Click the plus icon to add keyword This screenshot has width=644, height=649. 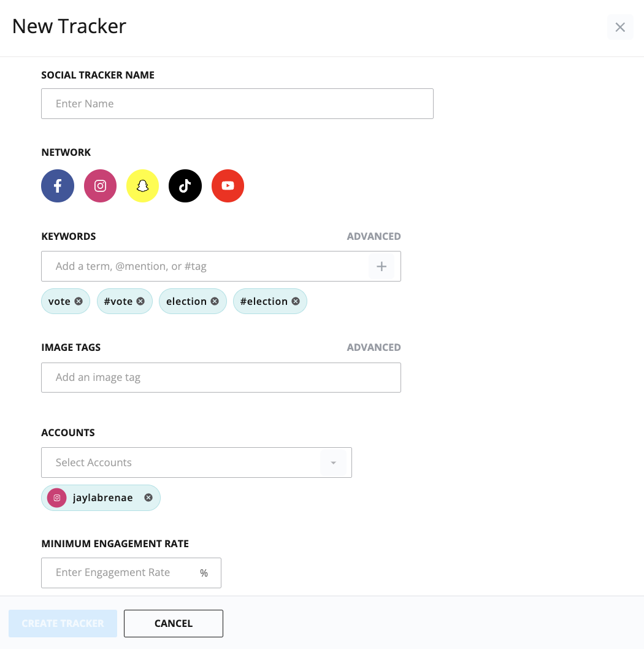tap(381, 266)
